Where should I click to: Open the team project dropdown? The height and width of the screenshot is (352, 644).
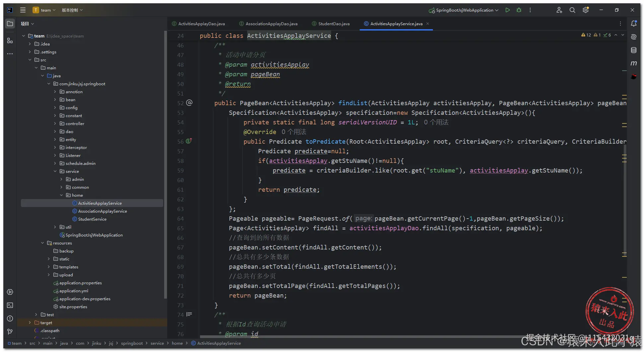coord(44,10)
